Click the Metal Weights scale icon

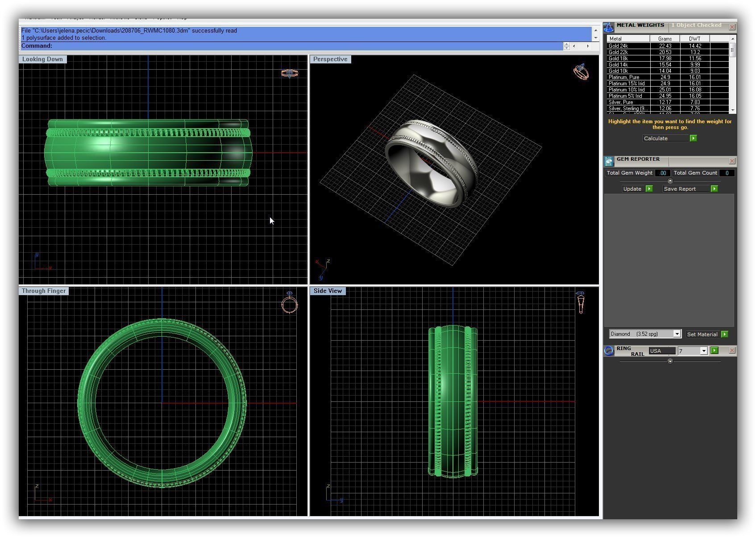(609, 27)
